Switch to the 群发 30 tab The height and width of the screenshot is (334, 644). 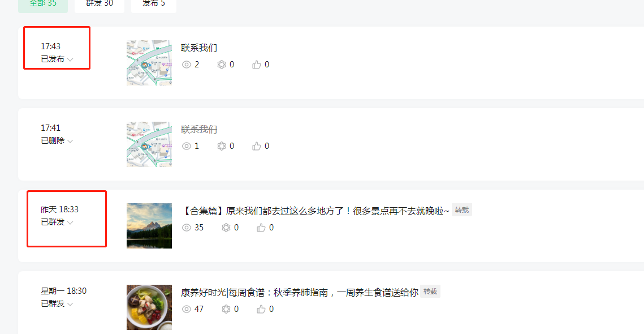tap(100, 5)
